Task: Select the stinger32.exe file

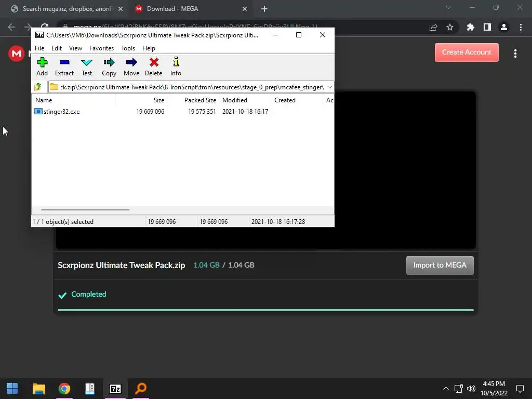Action: [61, 112]
